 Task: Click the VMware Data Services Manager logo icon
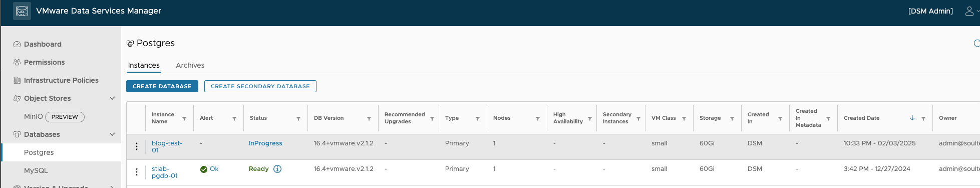[22, 11]
